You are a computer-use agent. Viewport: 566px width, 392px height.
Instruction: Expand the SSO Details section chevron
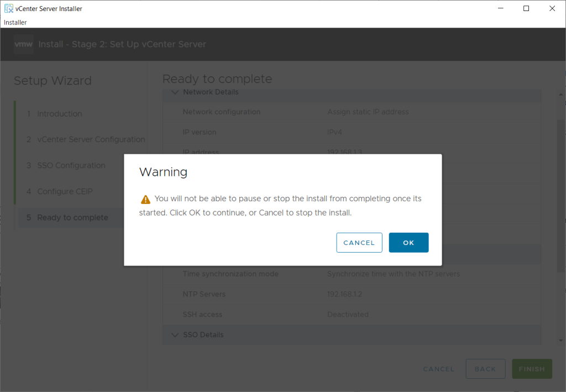pyautogui.click(x=175, y=335)
